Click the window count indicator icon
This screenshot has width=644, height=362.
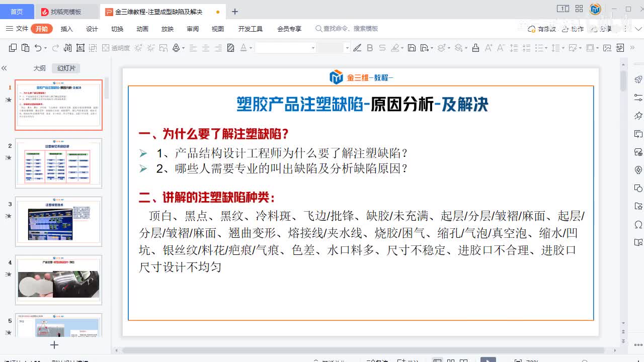[x=563, y=9]
